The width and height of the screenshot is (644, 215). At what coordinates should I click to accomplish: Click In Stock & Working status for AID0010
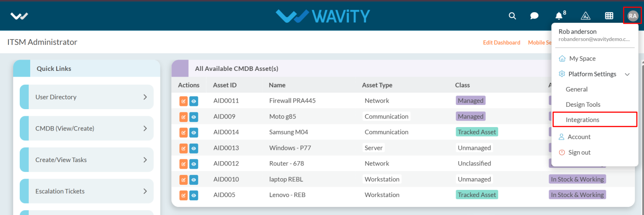577,180
